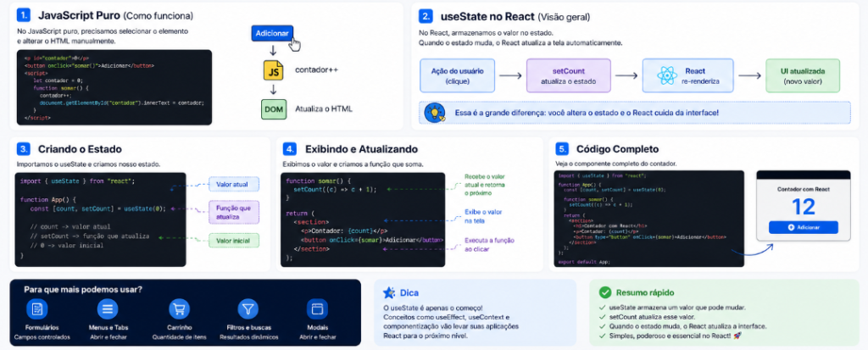
Task: Click the blue Adicionar button in section 1
Action: coord(272,33)
